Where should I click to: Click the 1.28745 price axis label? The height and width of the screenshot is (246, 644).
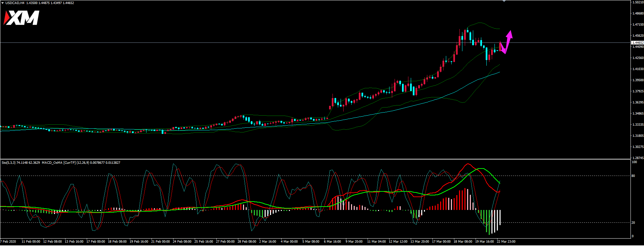coord(637,158)
